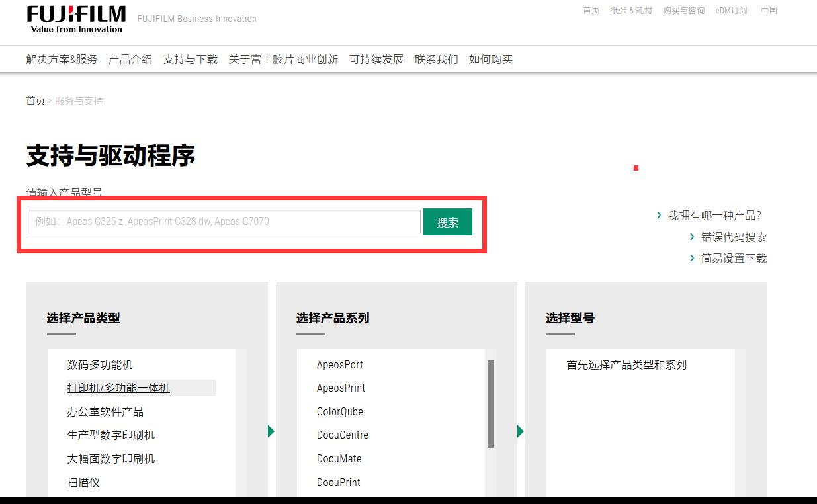
Task: Expand the DocuPrint product series
Action: (x=339, y=482)
